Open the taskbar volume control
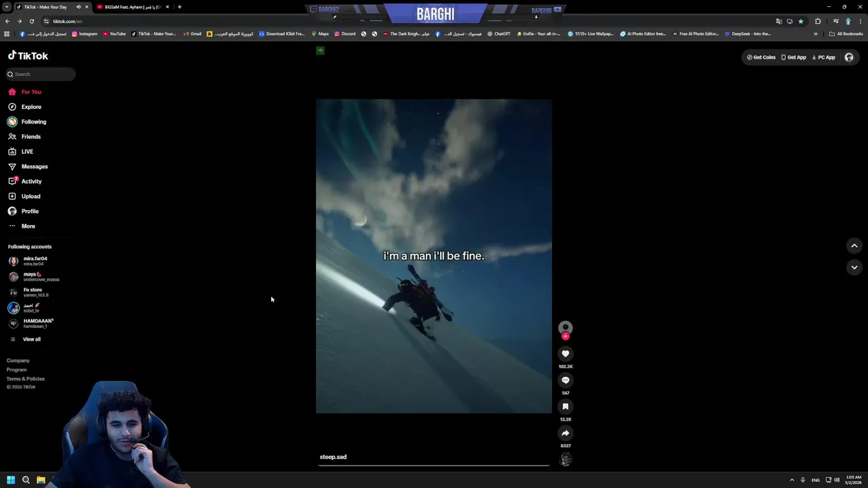The width and height of the screenshot is (868, 488). pyautogui.click(x=836, y=480)
